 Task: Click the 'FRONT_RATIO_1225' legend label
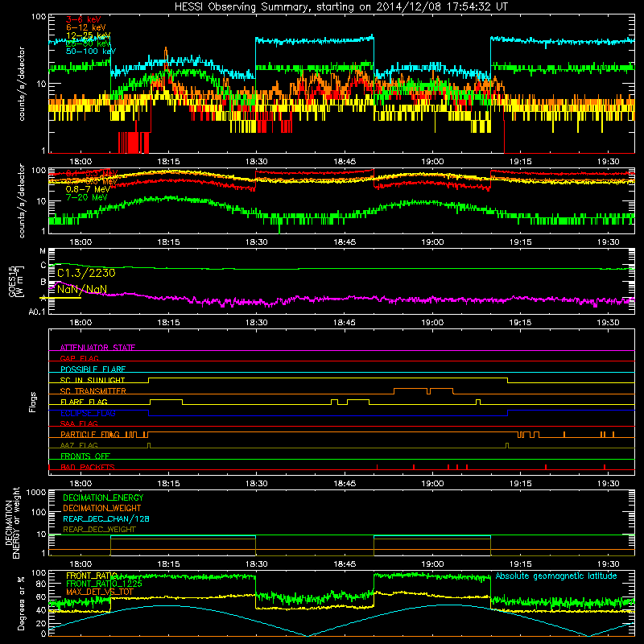click(x=104, y=584)
